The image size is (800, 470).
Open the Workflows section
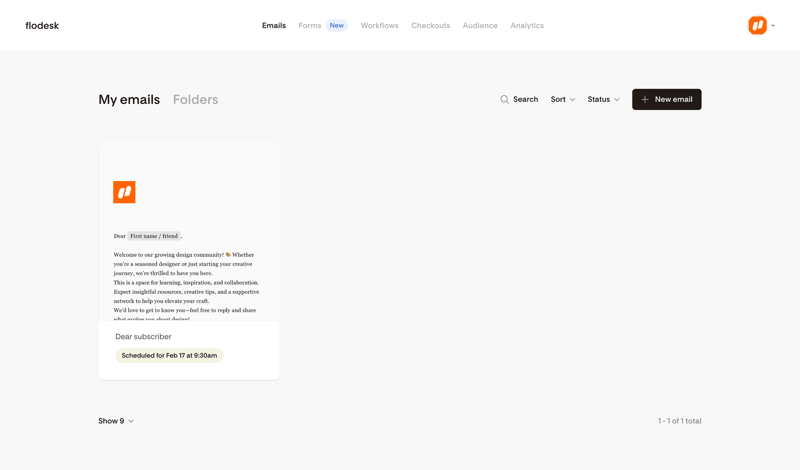pyautogui.click(x=380, y=26)
